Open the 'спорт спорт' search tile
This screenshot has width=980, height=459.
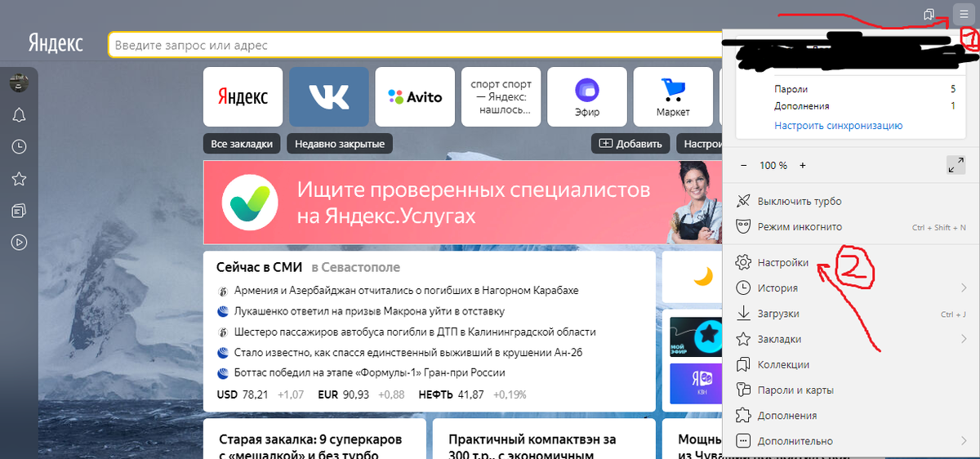(x=501, y=96)
